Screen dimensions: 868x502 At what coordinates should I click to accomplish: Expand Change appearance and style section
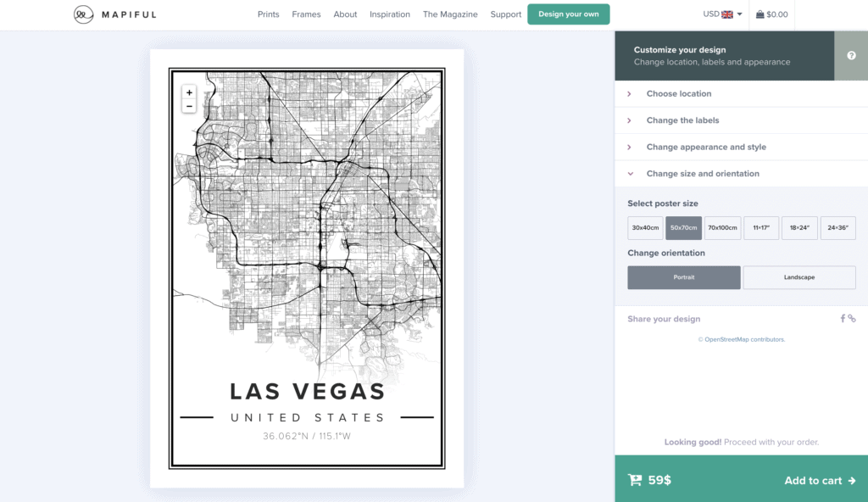coord(741,147)
